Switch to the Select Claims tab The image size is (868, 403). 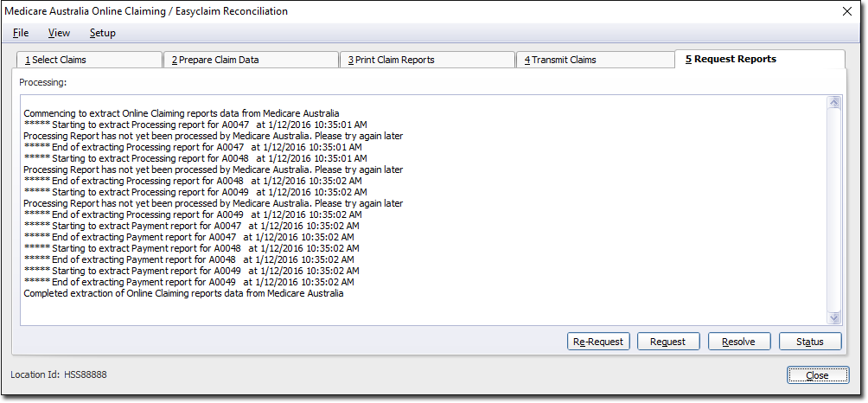tap(88, 60)
